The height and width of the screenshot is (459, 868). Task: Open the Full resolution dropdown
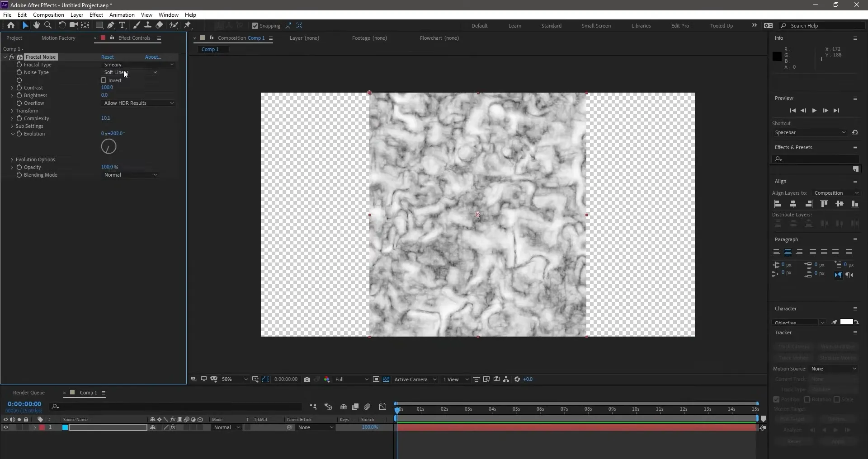[352, 379]
